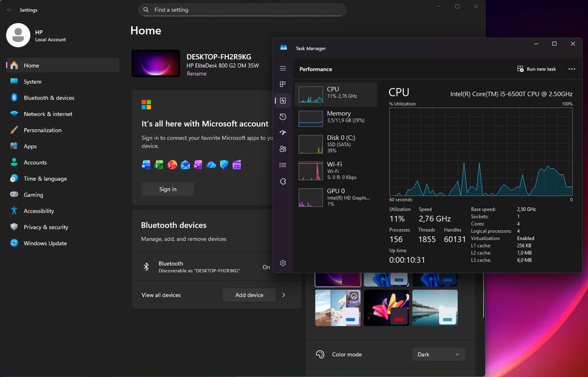This screenshot has height=377, width=588.
Task: Open App history in Task Manager sidebar
Action: click(x=283, y=117)
